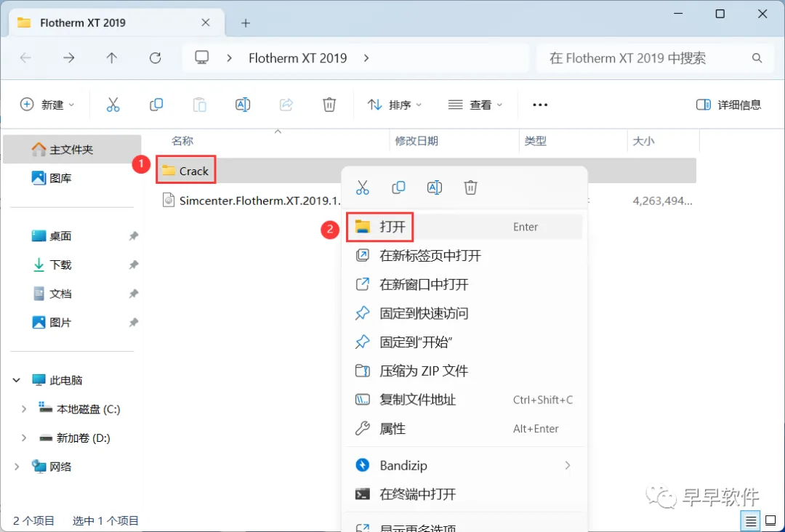Screen dimensions: 785x532
Task: Click the toolbar Paste clipboard icon
Action: 200,105
